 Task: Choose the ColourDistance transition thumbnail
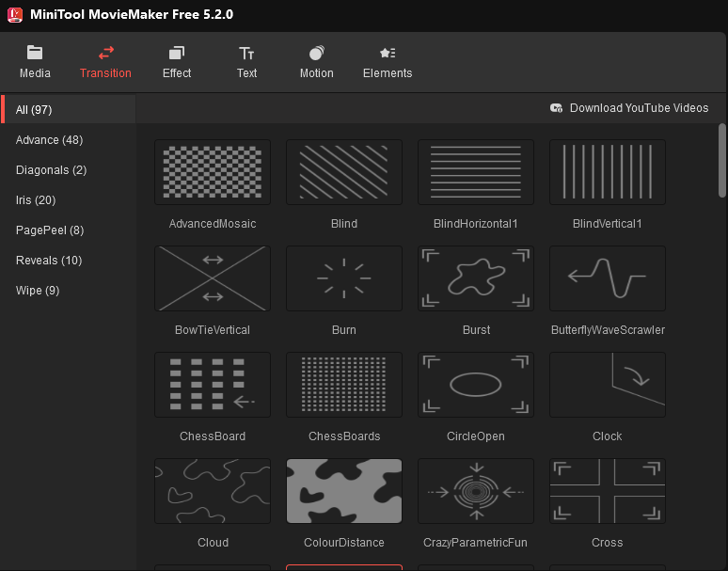click(344, 491)
